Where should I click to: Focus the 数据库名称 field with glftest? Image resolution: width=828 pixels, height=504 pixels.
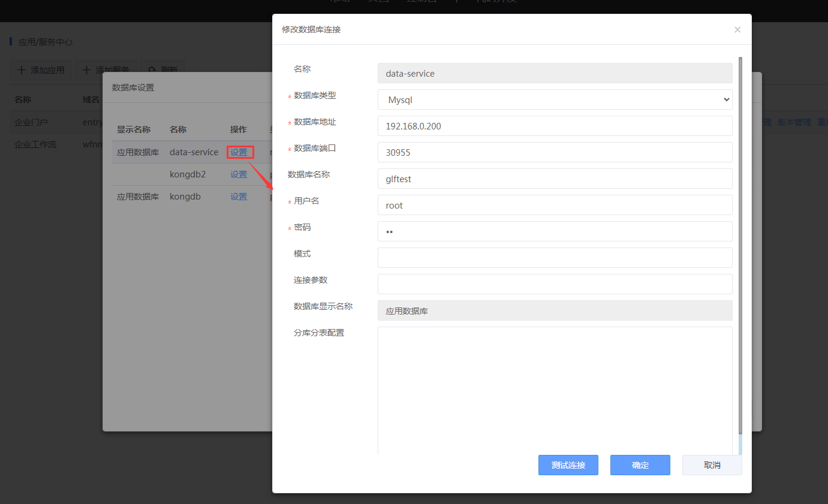tap(555, 179)
